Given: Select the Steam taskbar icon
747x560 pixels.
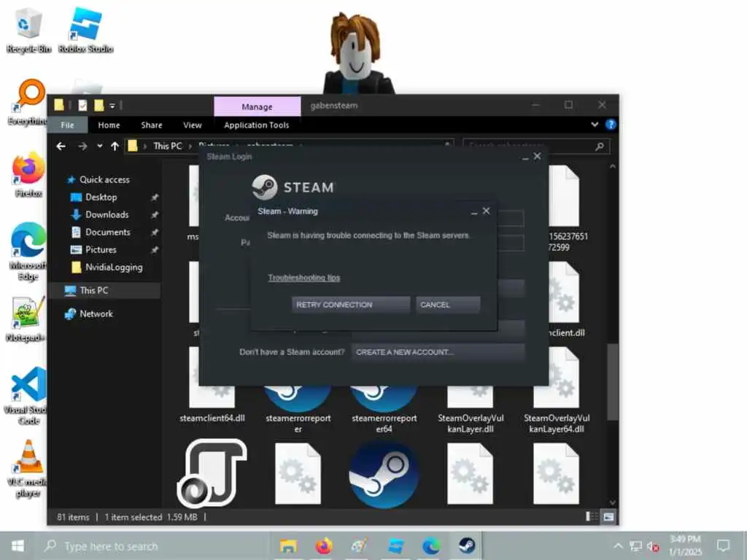Looking at the screenshot, I should (466, 545).
